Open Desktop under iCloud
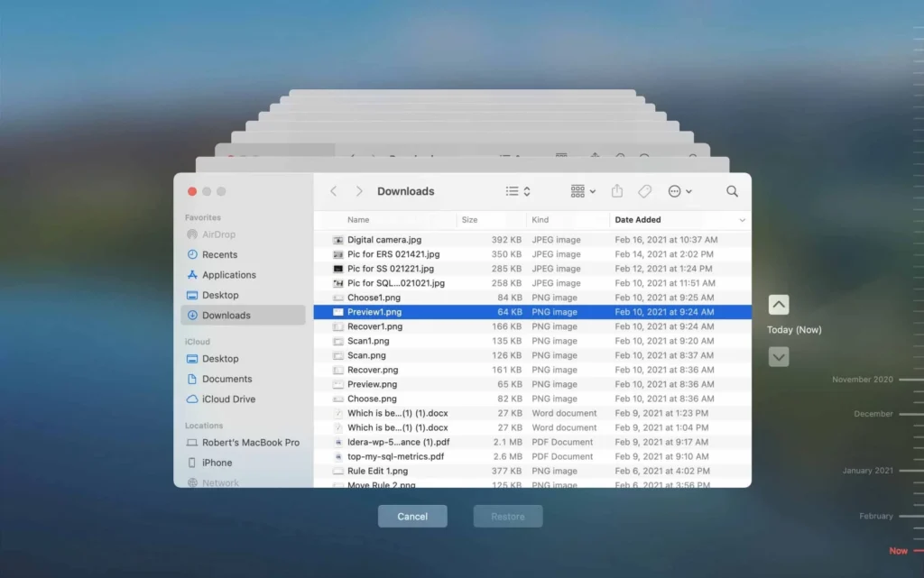 pyautogui.click(x=243, y=359)
